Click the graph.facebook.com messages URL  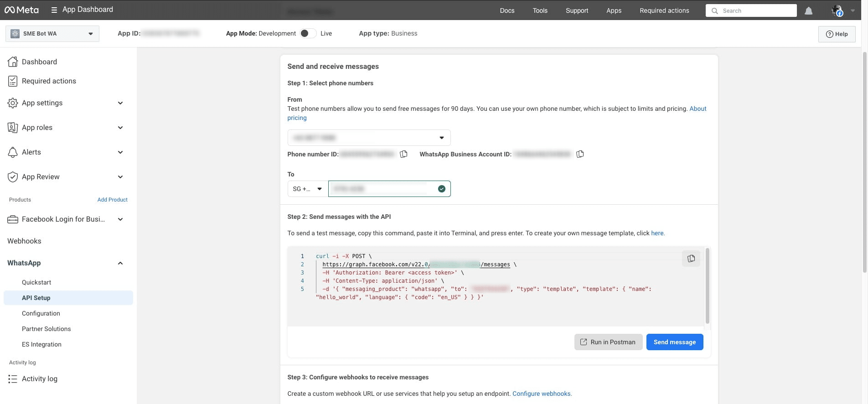[416, 264]
